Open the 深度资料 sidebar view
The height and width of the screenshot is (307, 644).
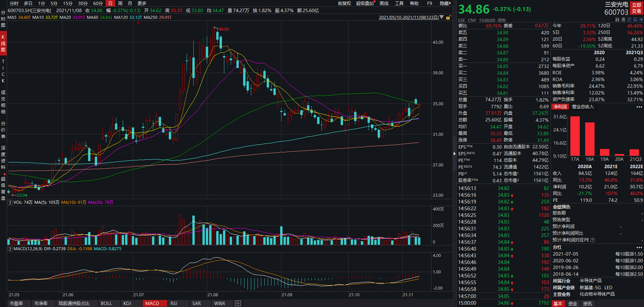[x=3, y=157]
